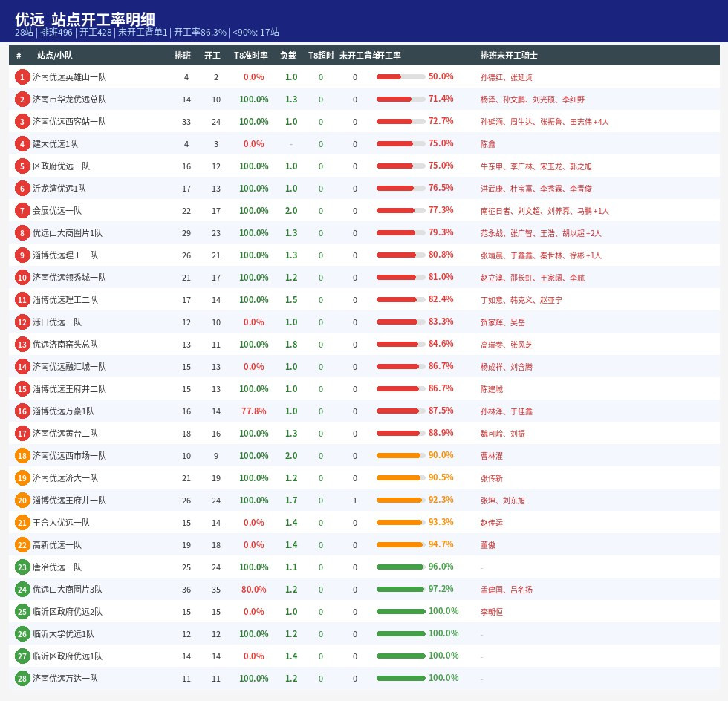Screen dimensions: 728x701
Task: Click started count 24 for 济南优远西客站一队
Action: (216, 122)
